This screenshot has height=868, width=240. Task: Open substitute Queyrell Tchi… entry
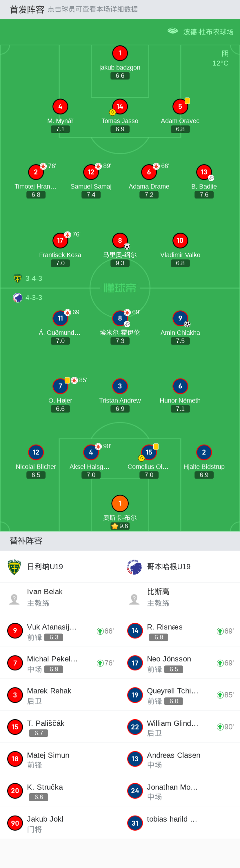pos(180,695)
